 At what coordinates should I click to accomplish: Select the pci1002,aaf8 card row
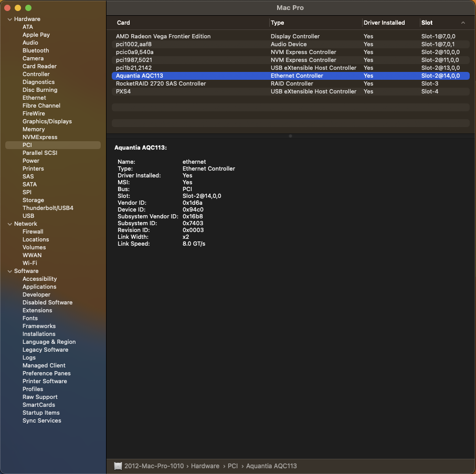point(291,44)
